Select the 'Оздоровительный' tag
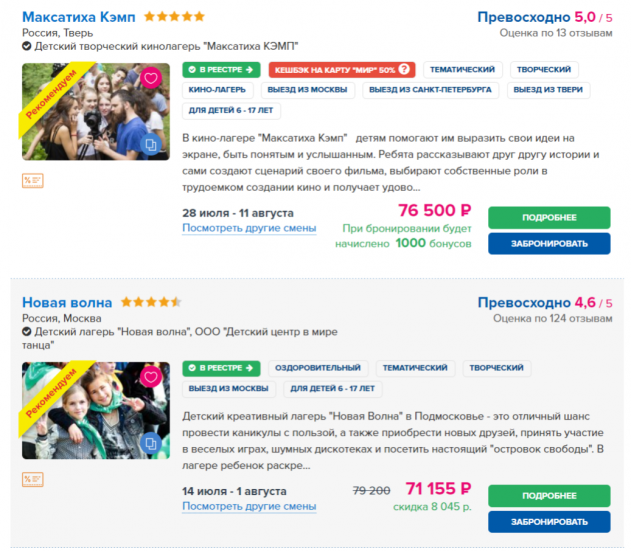This screenshot has width=631, height=551. (x=318, y=368)
